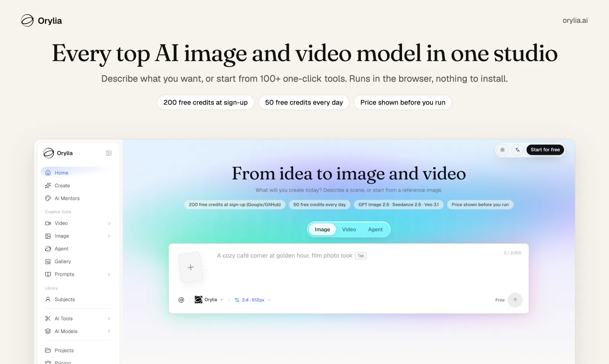Screen dimensions: 609x364
Task: Click the Tab suggestion key hint
Action: (361, 256)
